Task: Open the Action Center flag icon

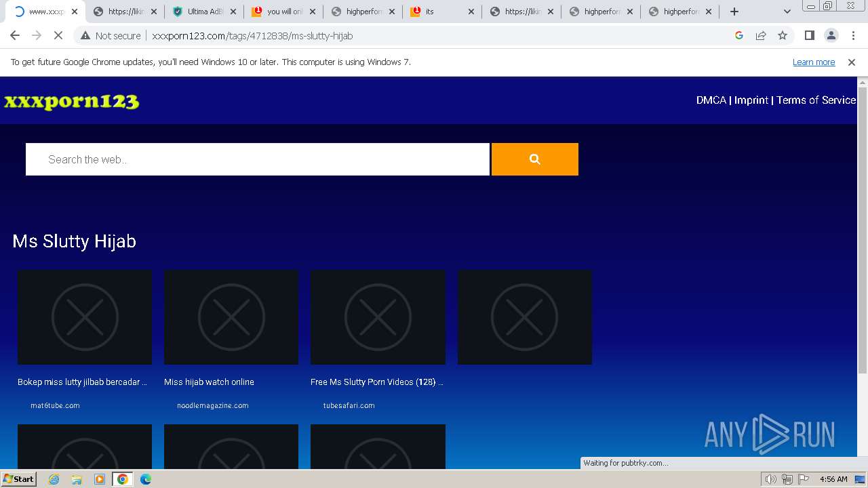Action: coord(802,479)
